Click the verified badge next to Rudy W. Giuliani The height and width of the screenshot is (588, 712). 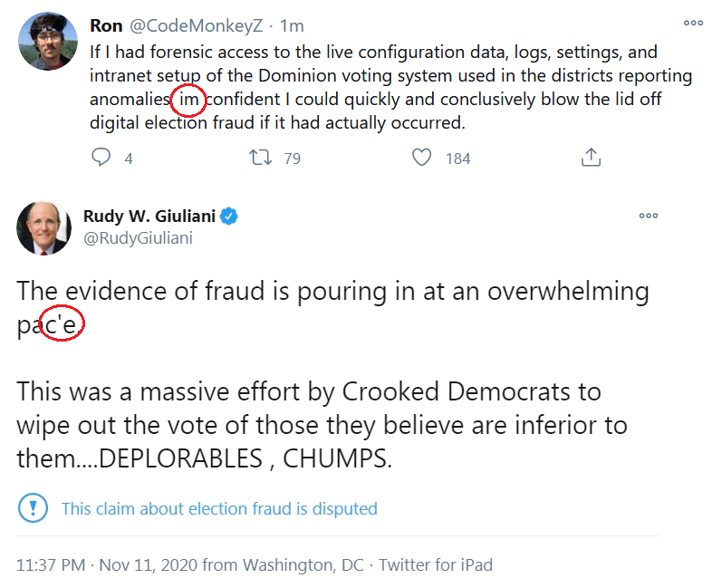tap(229, 217)
